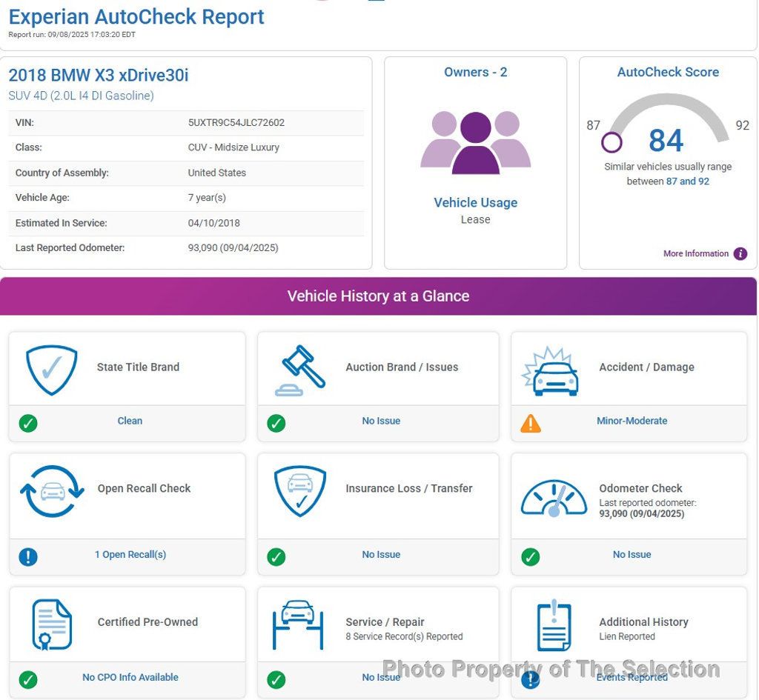Click the Odometer Check gauge icon

[x=554, y=499]
